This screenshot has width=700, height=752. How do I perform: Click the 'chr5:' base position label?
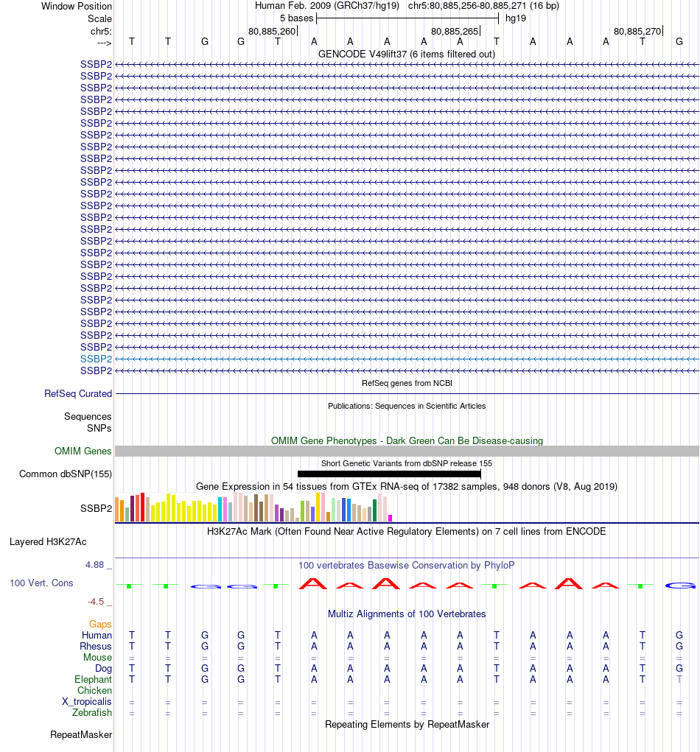tap(101, 31)
